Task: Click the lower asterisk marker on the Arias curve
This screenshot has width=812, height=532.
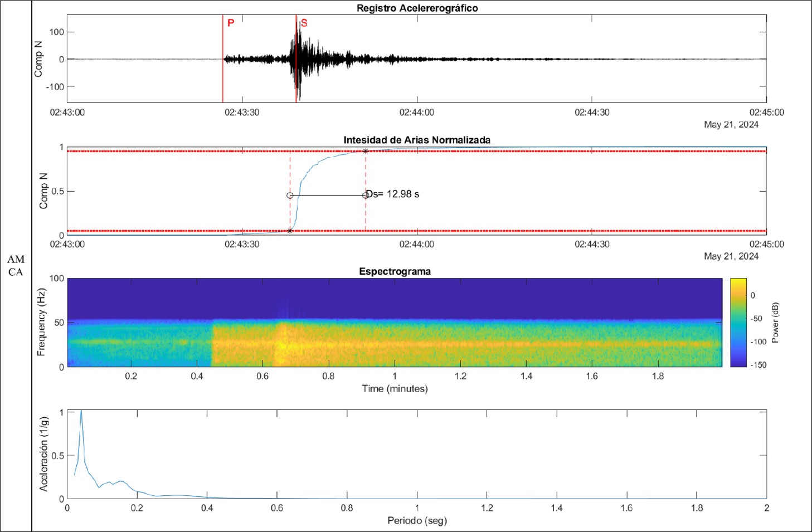Action: click(290, 231)
